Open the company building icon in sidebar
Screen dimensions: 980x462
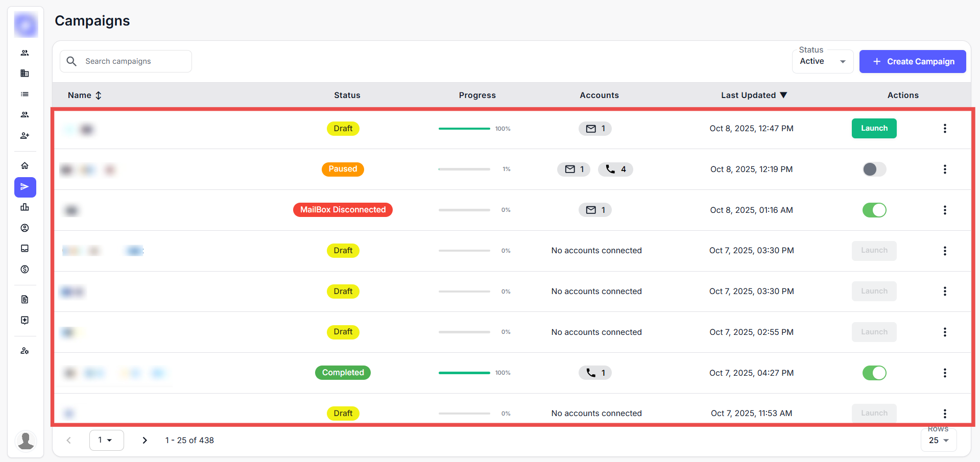coord(25,74)
